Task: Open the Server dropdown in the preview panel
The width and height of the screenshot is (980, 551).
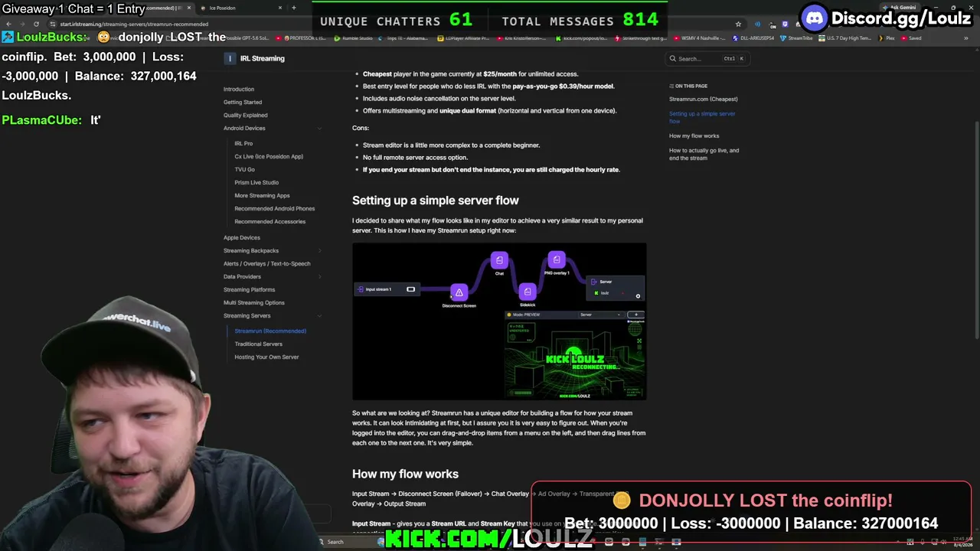Action: click(601, 315)
